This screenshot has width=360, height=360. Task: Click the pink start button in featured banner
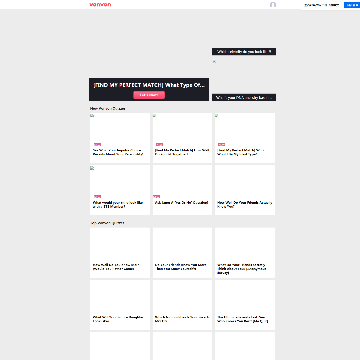pyautogui.click(x=149, y=95)
